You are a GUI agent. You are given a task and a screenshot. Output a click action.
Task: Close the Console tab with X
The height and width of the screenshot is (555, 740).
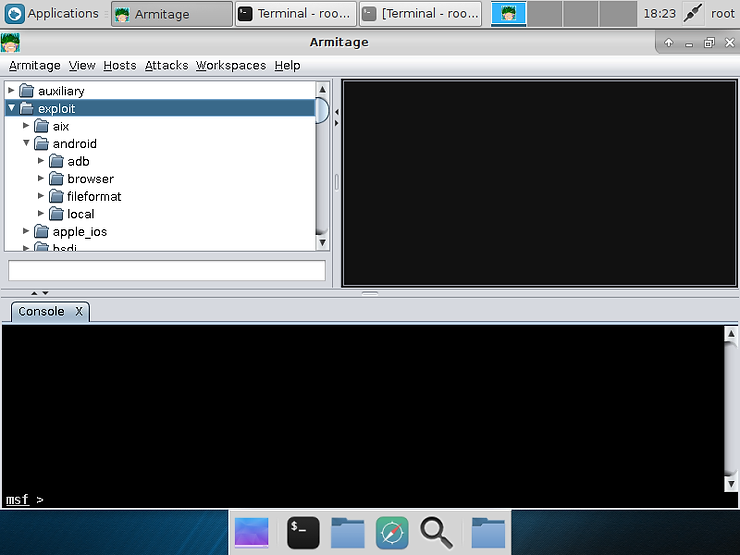click(x=79, y=311)
